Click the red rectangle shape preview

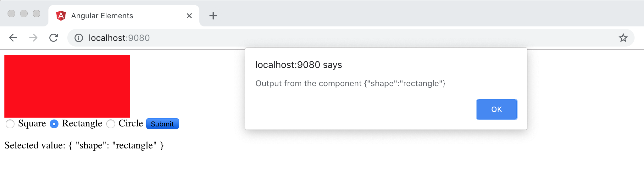[67, 85]
